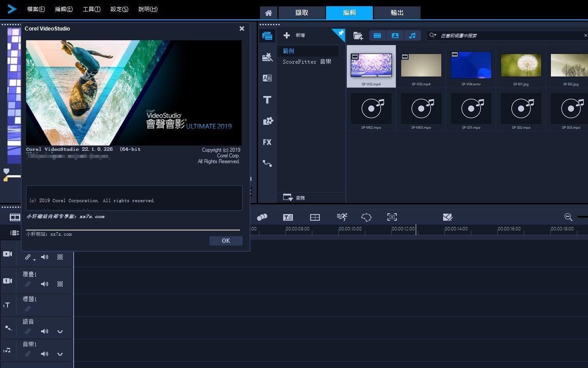The width and height of the screenshot is (588, 368).
Task: Switch to the 輸出 share tab
Action: click(397, 13)
